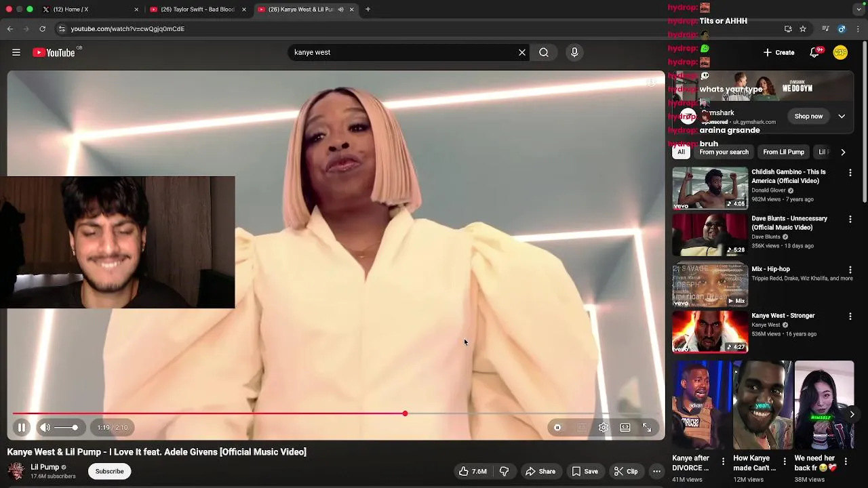Image resolution: width=868 pixels, height=488 pixels.
Task: Open options for Kanye West Stronger
Action: (x=850, y=317)
